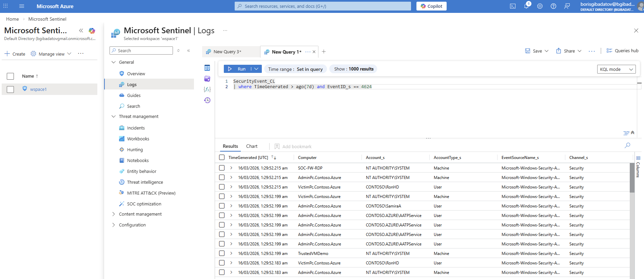Open the Queries hub
The height and width of the screenshot is (279, 644).
point(622,51)
